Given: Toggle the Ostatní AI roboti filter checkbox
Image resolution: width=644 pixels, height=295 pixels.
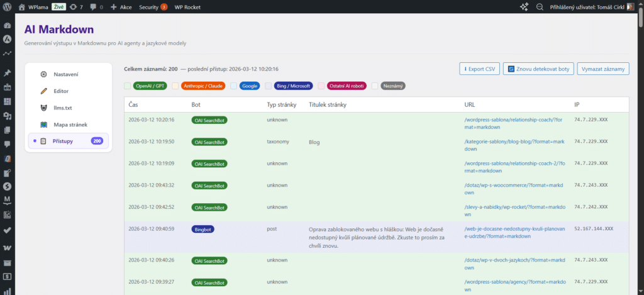Looking at the screenshot, I should (321, 86).
